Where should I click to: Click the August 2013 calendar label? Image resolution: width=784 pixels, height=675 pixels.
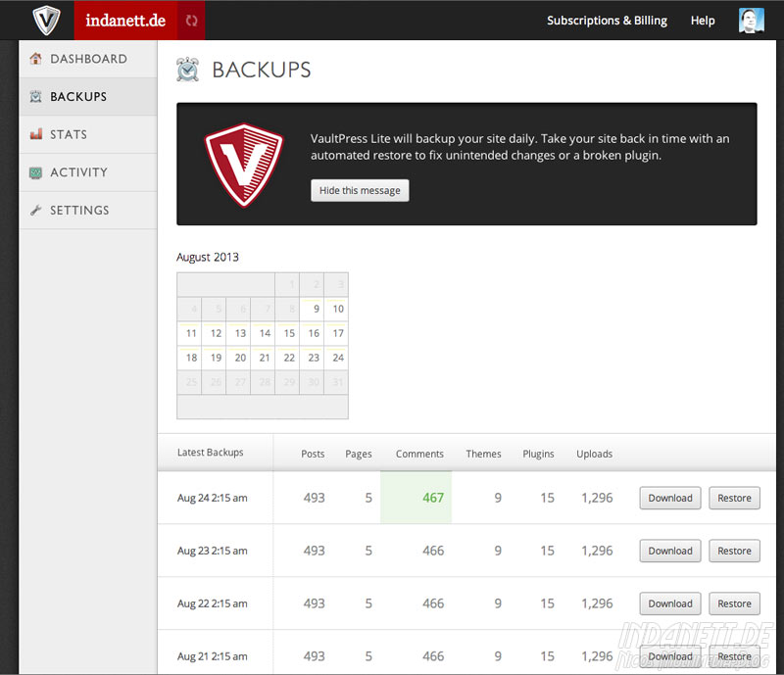[208, 257]
